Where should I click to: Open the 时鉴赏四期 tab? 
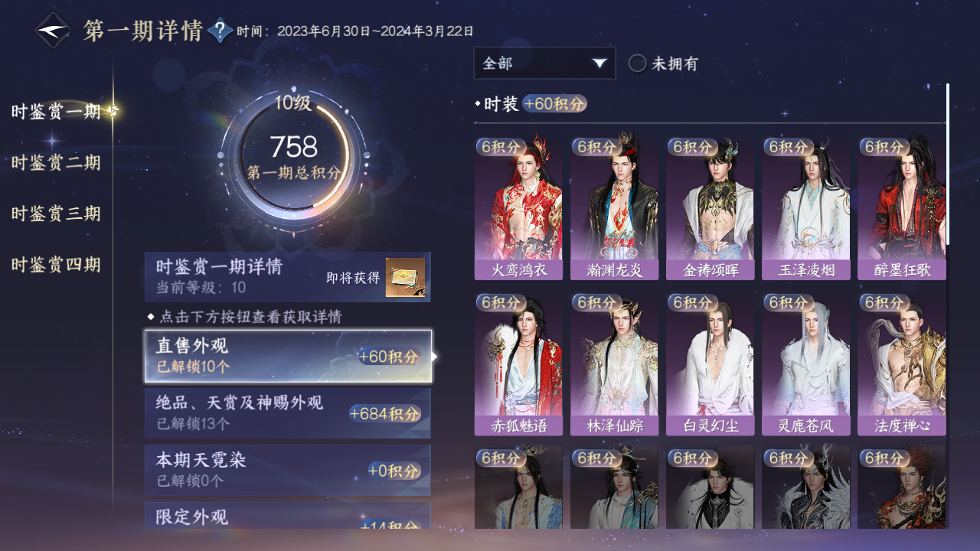tap(56, 265)
